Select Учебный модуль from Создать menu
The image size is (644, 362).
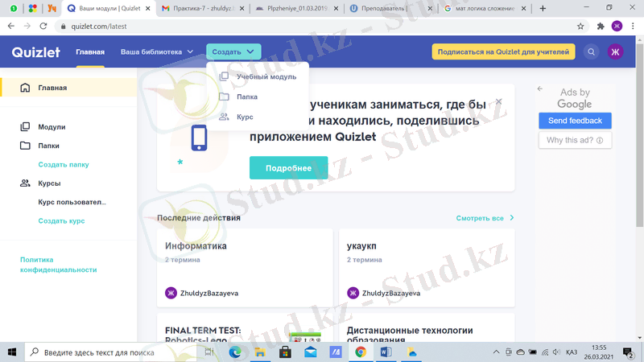click(x=258, y=76)
